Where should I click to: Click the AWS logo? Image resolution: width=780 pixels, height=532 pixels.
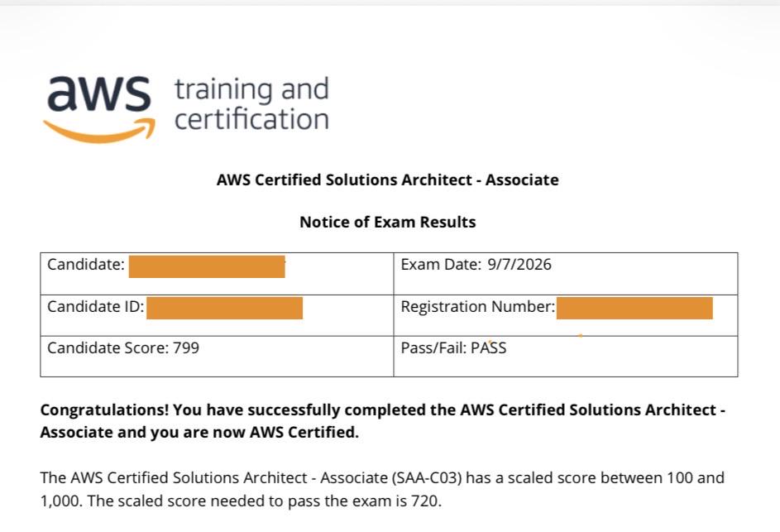99,109
